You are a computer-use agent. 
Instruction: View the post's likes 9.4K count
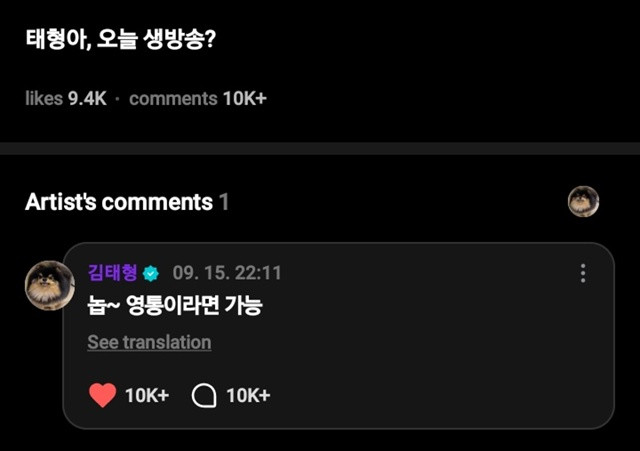click(x=66, y=98)
